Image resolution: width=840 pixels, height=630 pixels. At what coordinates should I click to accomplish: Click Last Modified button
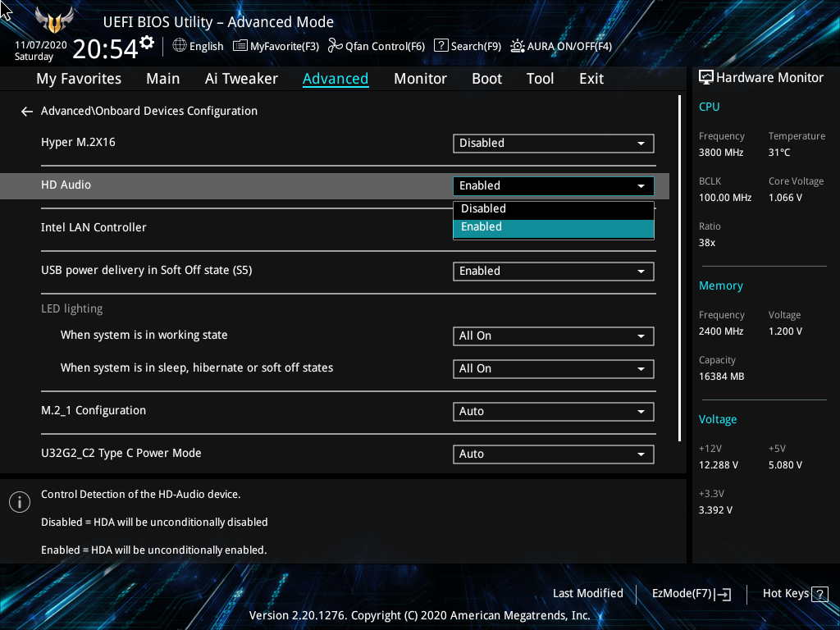(587, 594)
